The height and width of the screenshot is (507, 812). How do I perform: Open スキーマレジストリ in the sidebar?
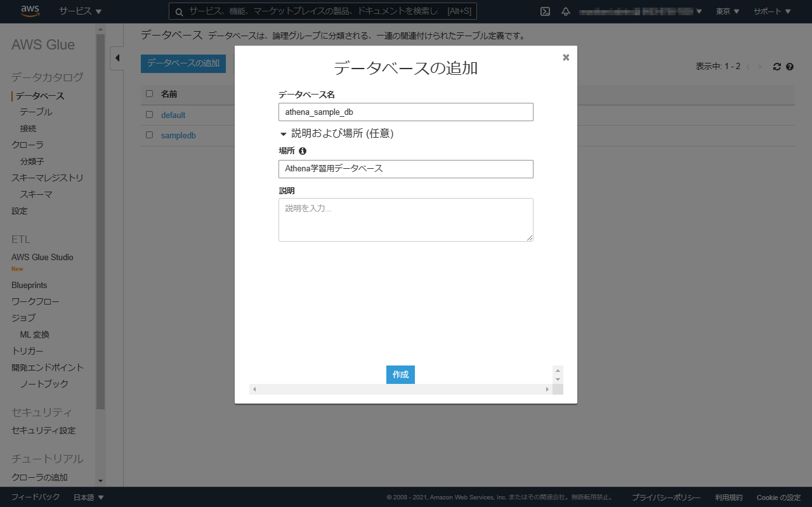[48, 178]
